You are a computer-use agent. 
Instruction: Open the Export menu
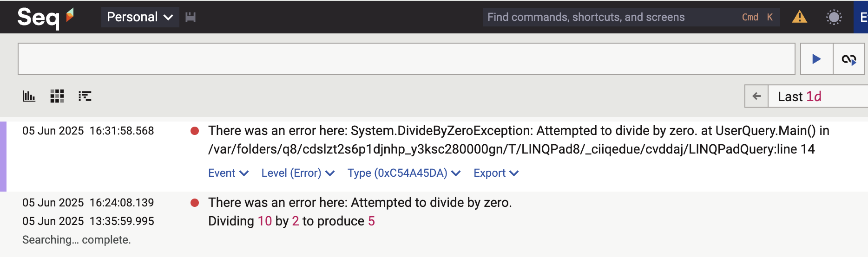pos(496,173)
